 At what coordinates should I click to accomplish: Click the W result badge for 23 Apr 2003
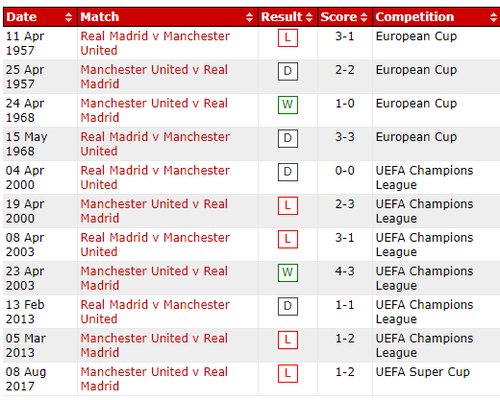288,273
